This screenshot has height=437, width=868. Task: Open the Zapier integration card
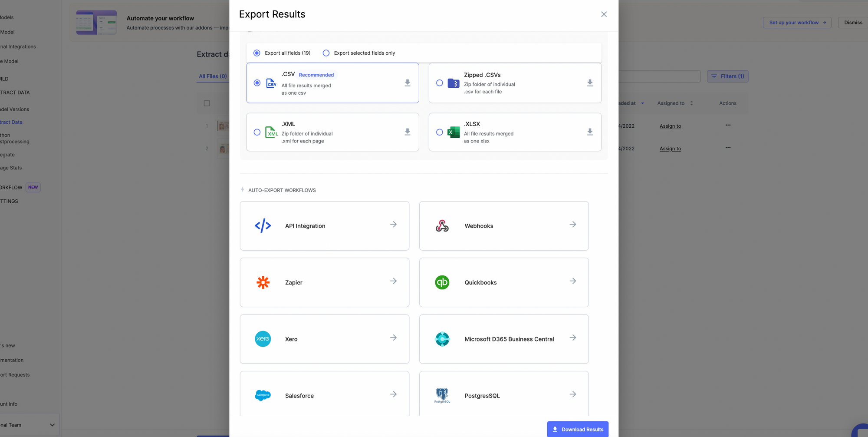point(324,282)
